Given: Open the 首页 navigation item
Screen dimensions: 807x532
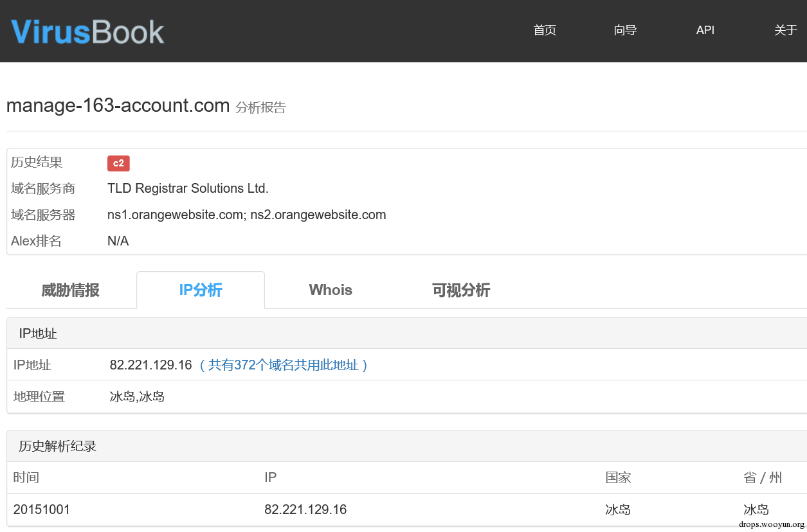Looking at the screenshot, I should pyautogui.click(x=545, y=30).
